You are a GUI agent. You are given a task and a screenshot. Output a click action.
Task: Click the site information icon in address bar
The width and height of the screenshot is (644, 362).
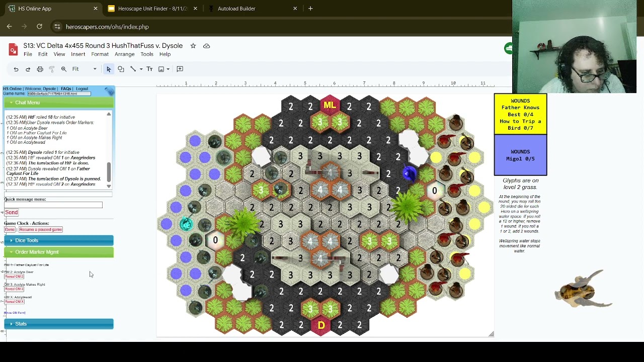(x=57, y=27)
